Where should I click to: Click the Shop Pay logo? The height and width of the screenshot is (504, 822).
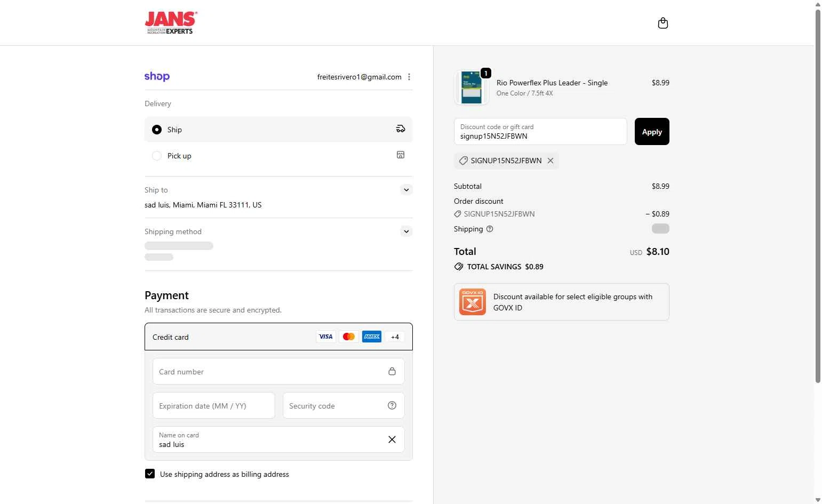pyautogui.click(x=157, y=77)
